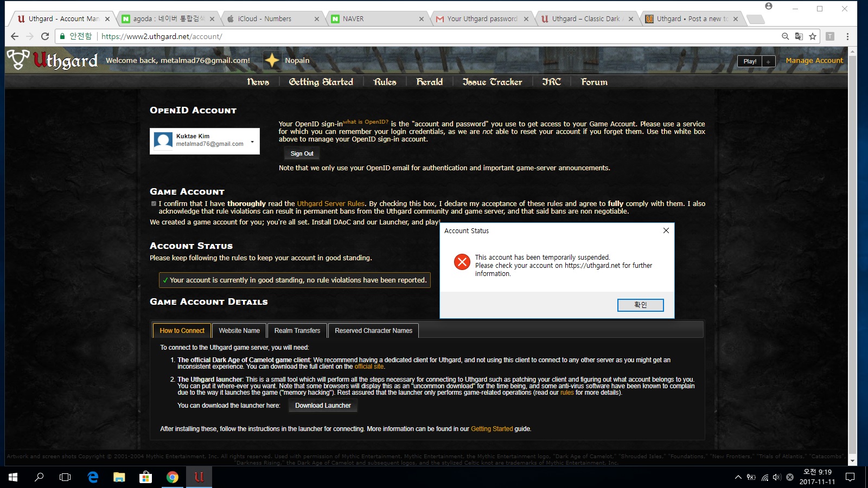This screenshot has height=488, width=868.
Task: Open Chrome from the Windows taskbar
Action: pos(173,477)
